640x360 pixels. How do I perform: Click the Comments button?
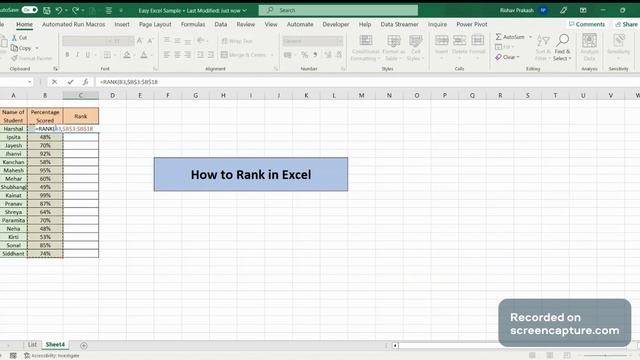[587, 24]
